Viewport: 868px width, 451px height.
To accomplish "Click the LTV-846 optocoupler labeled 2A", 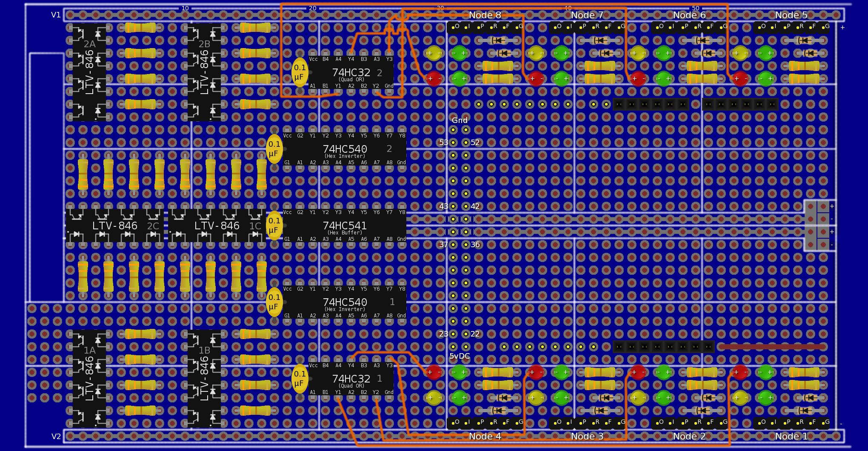I will point(89,72).
